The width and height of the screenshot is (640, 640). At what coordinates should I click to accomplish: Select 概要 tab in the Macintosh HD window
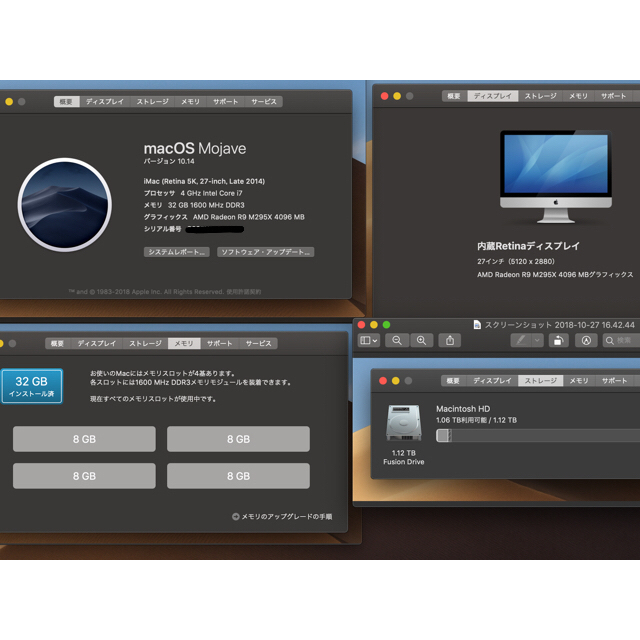(x=453, y=381)
